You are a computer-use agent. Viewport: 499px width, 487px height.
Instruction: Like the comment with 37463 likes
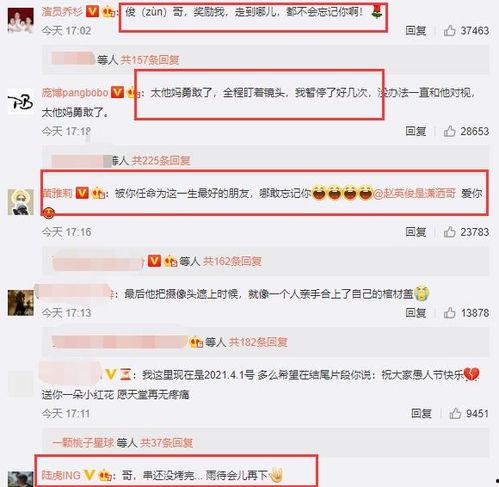tap(449, 31)
